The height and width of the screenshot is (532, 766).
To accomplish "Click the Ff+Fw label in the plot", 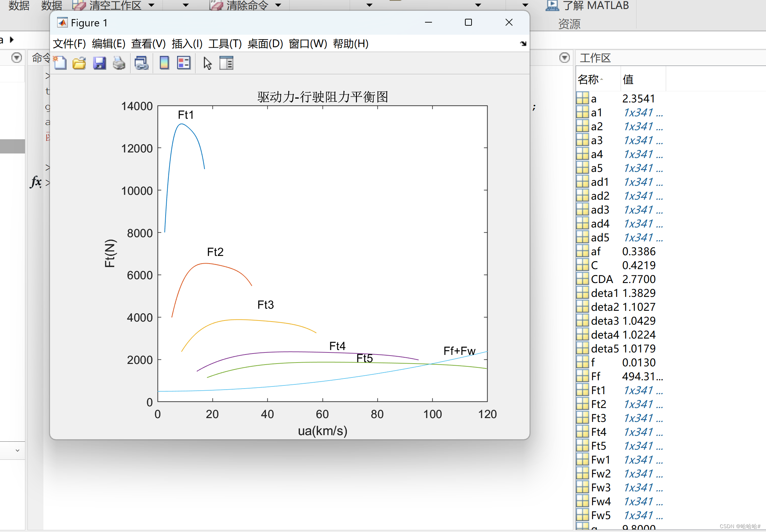I will click(459, 351).
